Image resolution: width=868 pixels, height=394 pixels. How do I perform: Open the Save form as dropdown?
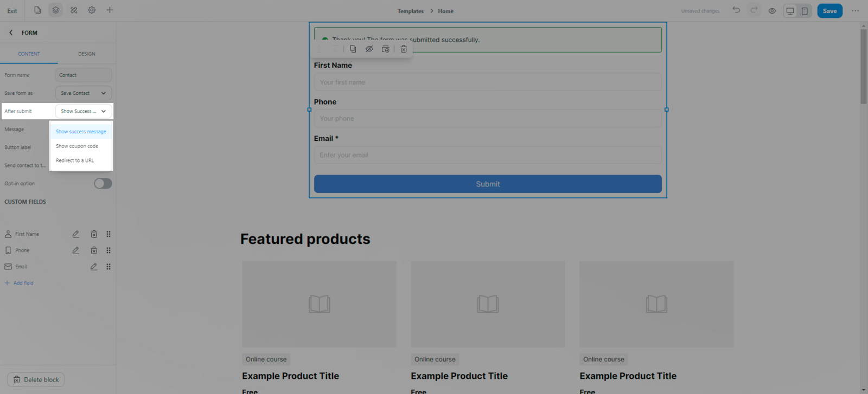pos(84,93)
